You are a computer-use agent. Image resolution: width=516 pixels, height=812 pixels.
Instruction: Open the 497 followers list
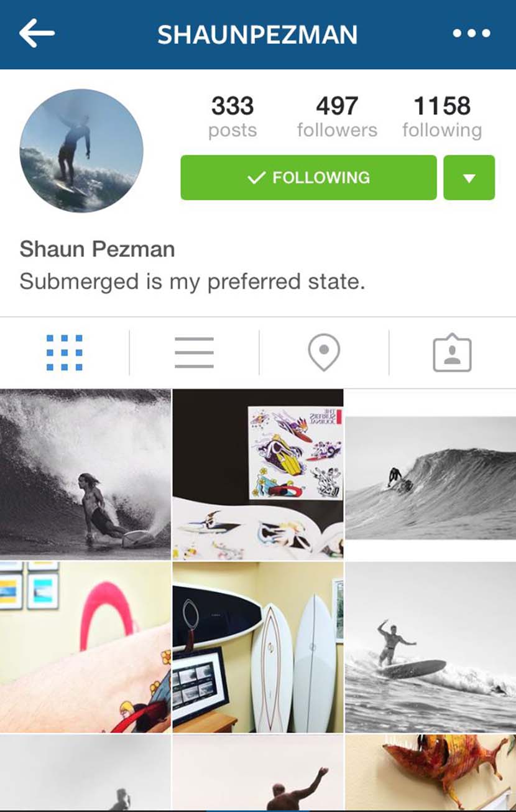point(337,116)
